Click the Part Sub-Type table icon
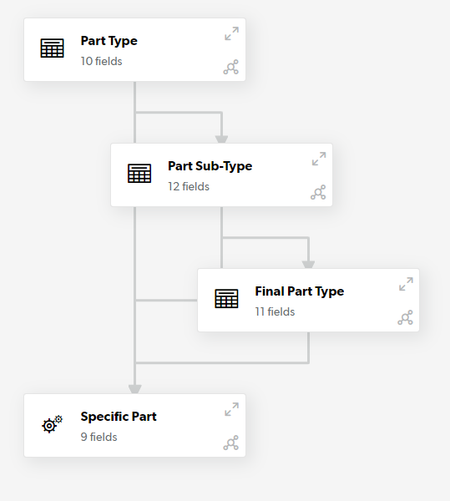 [140, 173]
